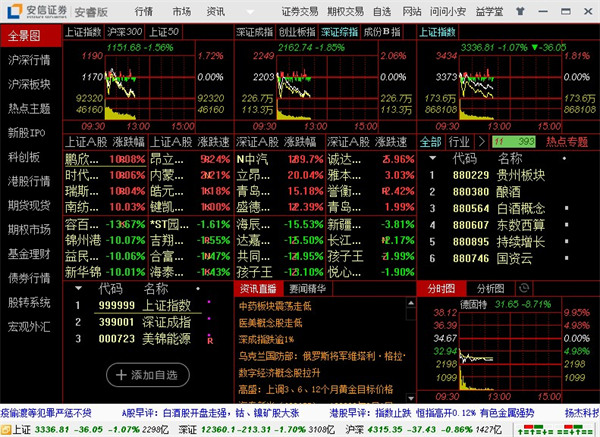The width and height of the screenshot is (600, 437).
Task: Click the refresh clock icon beside 分析图
Action: click(524, 288)
